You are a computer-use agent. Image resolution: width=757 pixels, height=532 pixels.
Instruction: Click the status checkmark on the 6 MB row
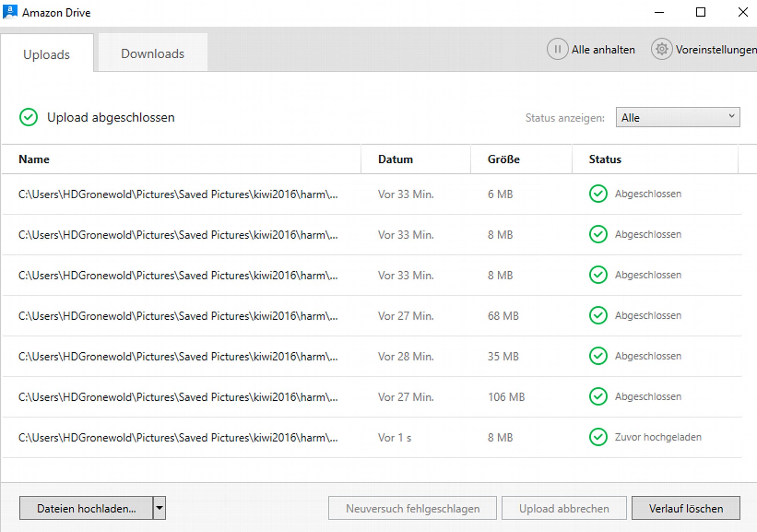coord(598,194)
